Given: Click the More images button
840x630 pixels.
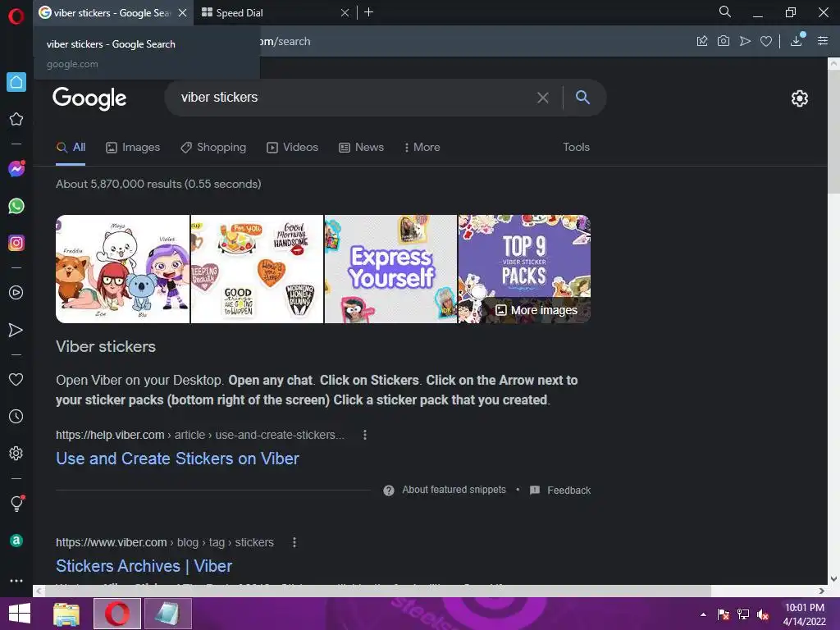Looking at the screenshot, I should (536, 310).
